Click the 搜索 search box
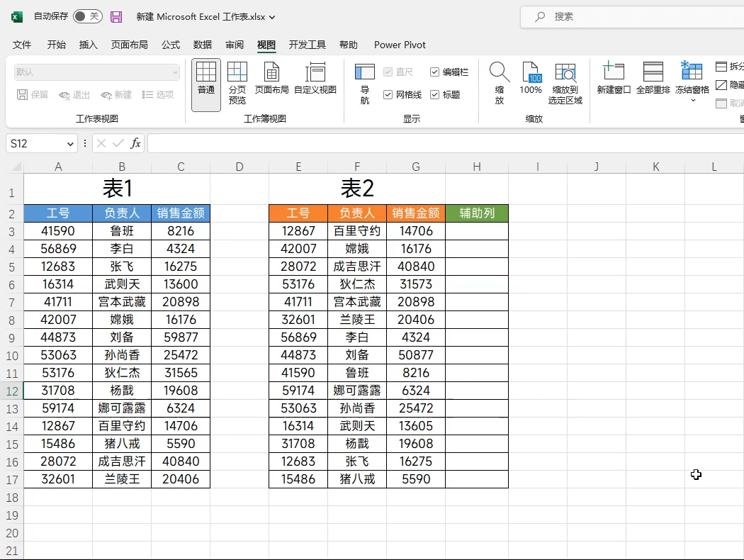This screenshot has width=744, height=560. (632, 17)
